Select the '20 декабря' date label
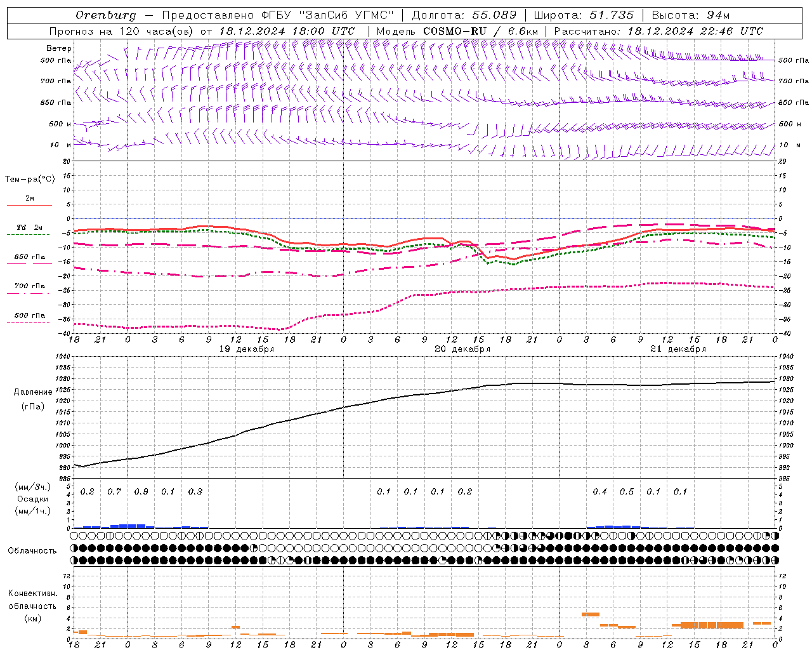This screenshot has width=812, height=650. coord(462,348)
